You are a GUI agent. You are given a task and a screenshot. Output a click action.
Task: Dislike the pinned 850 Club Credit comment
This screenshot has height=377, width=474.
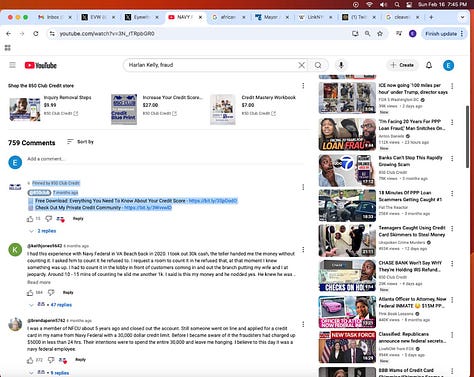(x=49, y=219)
